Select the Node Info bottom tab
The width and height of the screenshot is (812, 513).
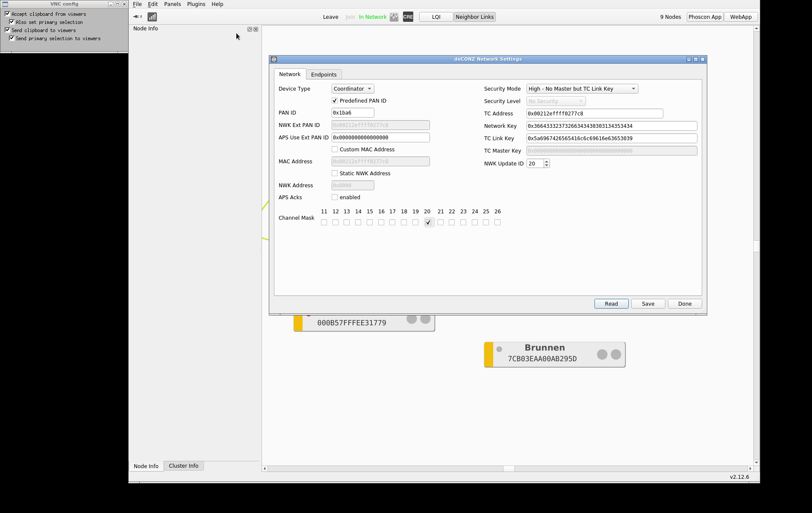146,466
